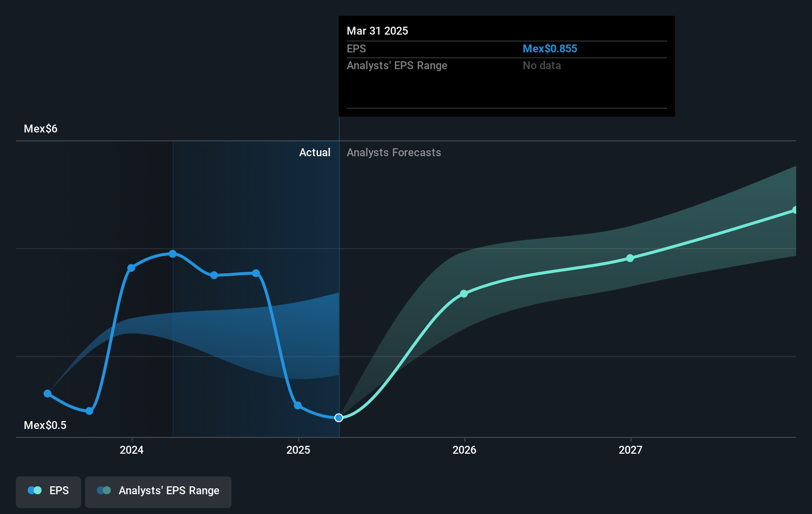The height and width of the screenshot is (514, 812).
Task: Click the lowest EPS point in late 2023
Action: 90,411
